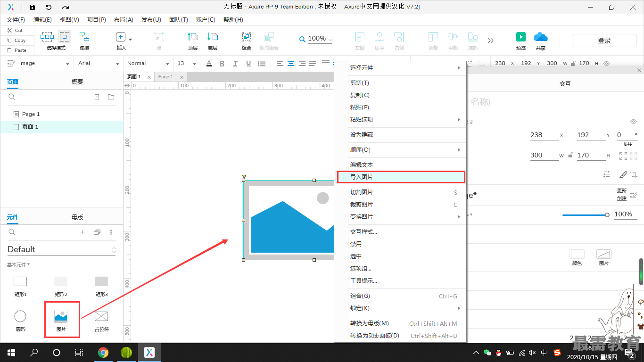
Task: Click the Copy button in toolbar
Action: coord(16,41)
